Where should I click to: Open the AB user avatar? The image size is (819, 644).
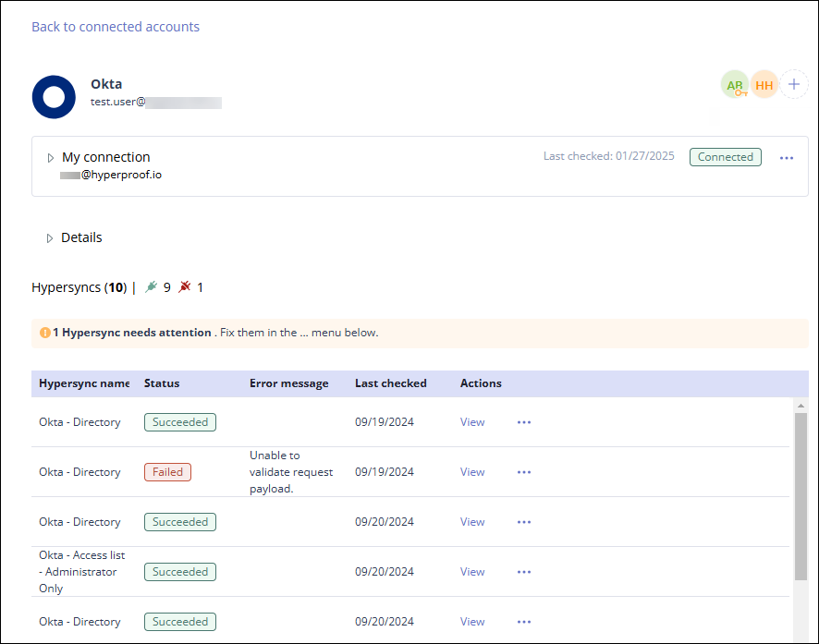coord(735,85)
